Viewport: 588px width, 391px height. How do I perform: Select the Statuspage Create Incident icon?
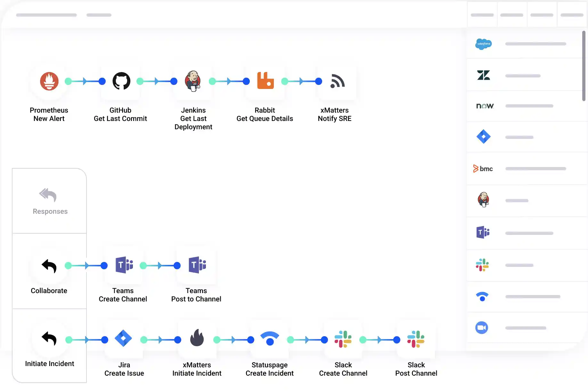point(270,338)
